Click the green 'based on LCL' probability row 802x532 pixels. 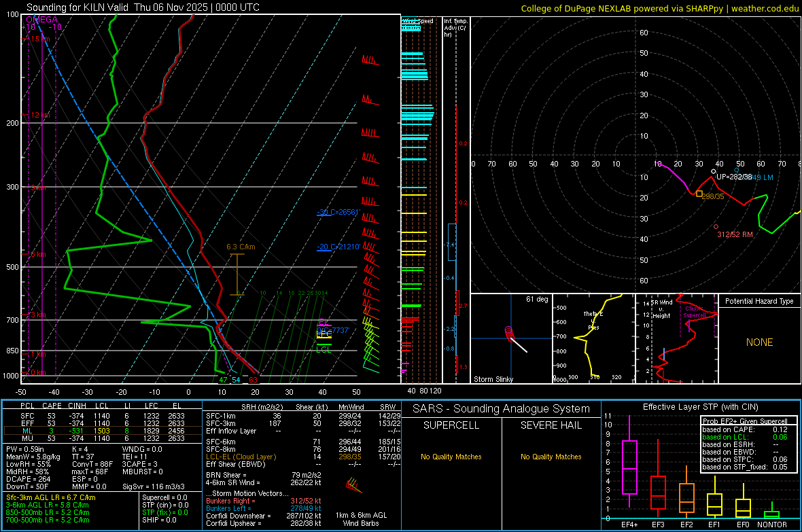coord(745,437)
